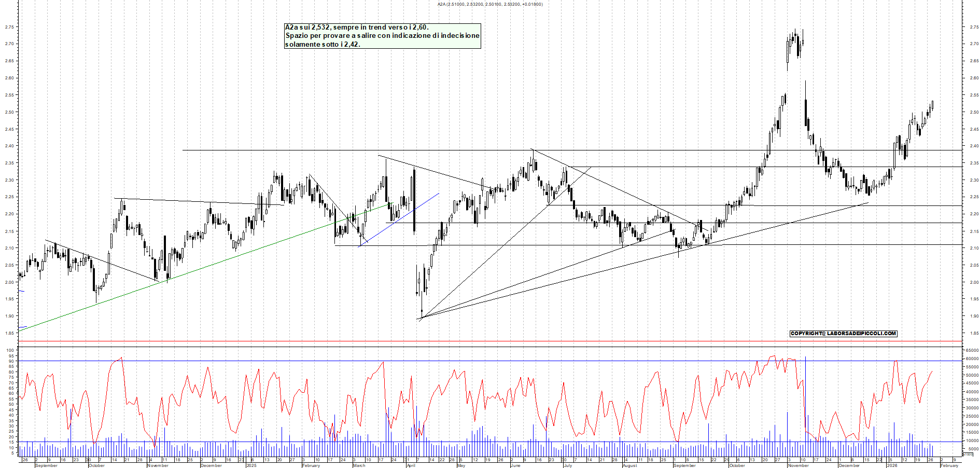Click the February label at bottom right

coord(949,465)
